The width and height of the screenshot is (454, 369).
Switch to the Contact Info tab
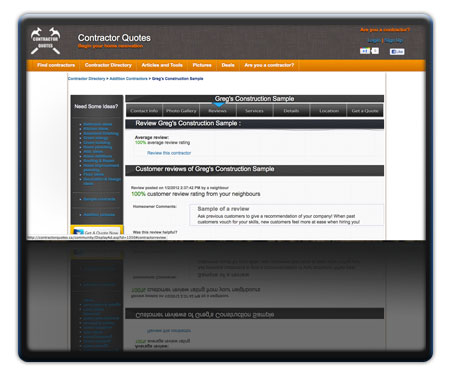coord(144,111)
